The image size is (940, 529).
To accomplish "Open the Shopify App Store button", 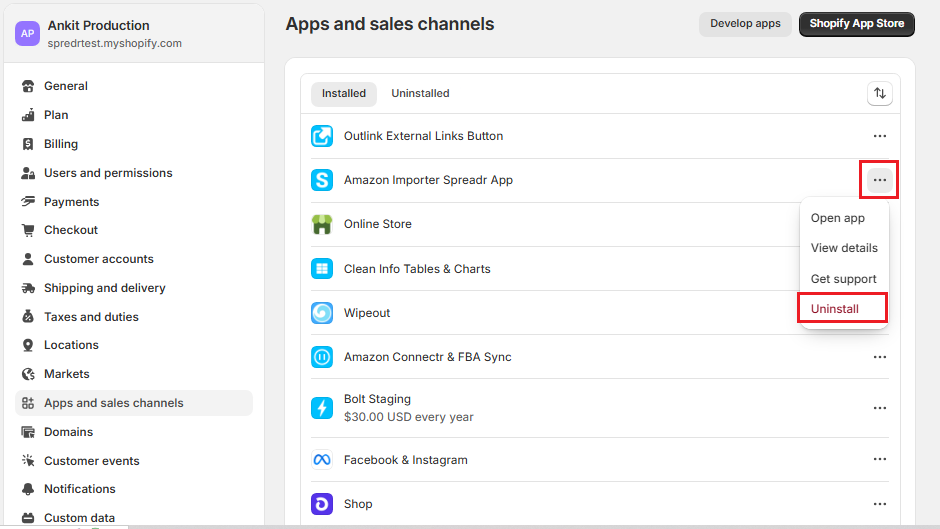I will [x=857, y=24].
